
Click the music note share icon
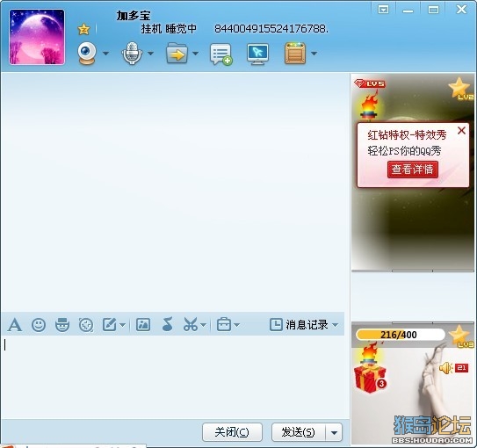click(x=167, y=324)
